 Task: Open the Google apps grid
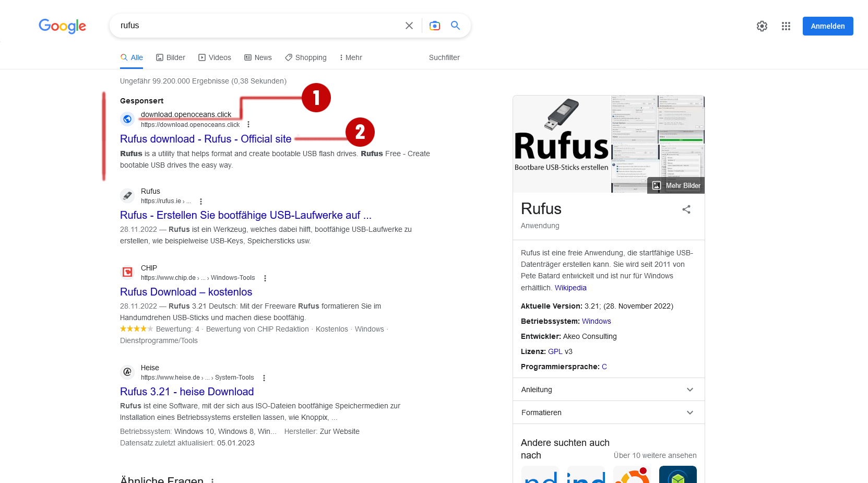(x=786, y=26)
